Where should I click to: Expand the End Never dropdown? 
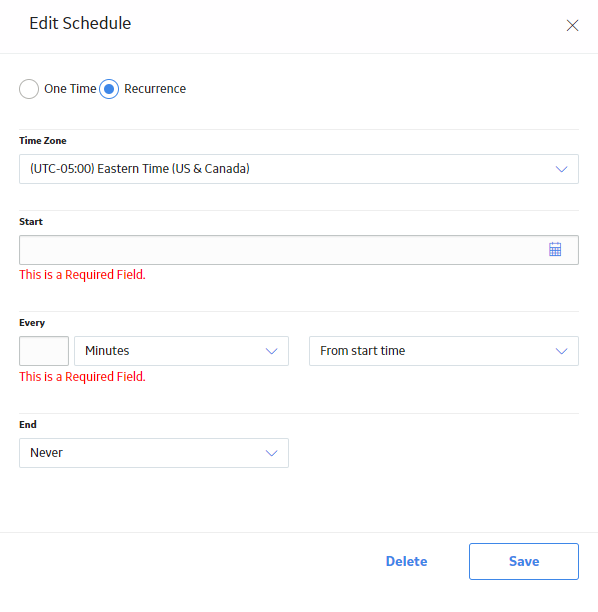[154, 453]
